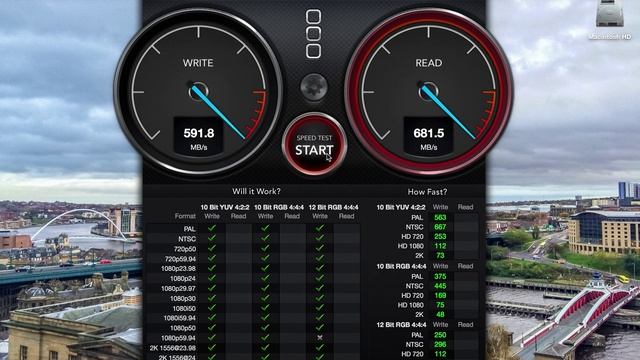Select the 75 HD 1080 write value

click(x=440, y=305)
